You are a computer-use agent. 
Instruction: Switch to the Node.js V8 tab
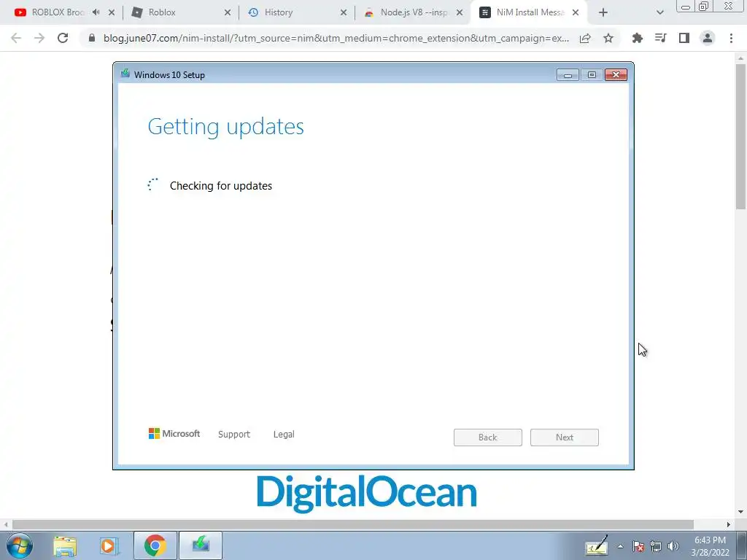(x=414, y=12)
